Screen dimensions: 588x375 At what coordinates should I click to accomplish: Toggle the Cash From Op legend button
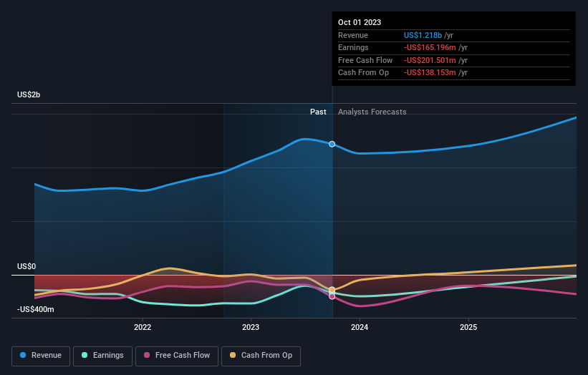coord(261,356)
